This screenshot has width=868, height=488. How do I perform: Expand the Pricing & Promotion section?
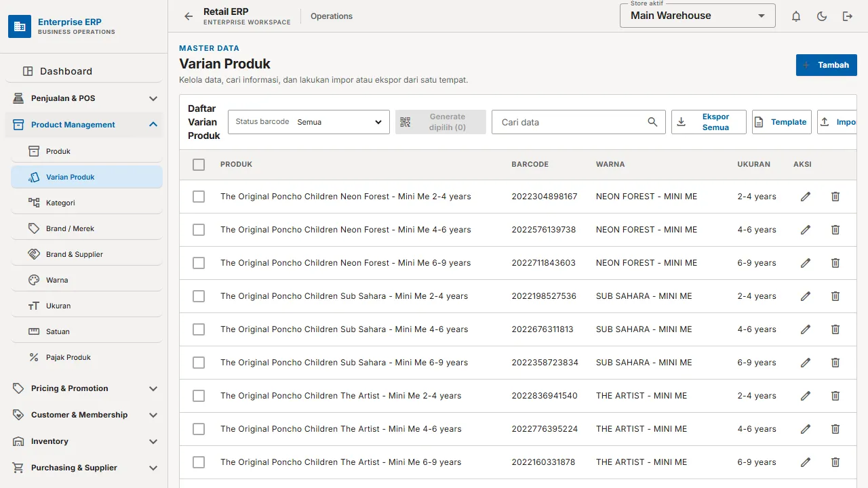coord(85,388)
